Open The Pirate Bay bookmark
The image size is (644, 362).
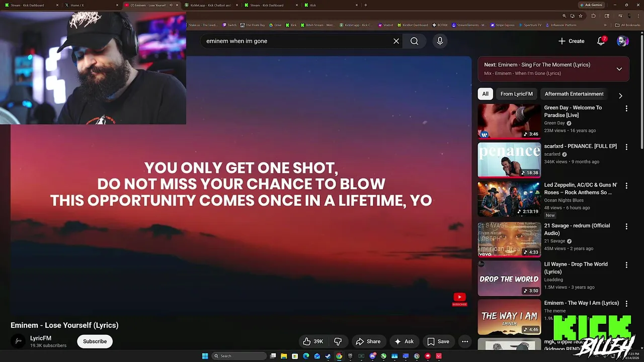click(252, 25)
